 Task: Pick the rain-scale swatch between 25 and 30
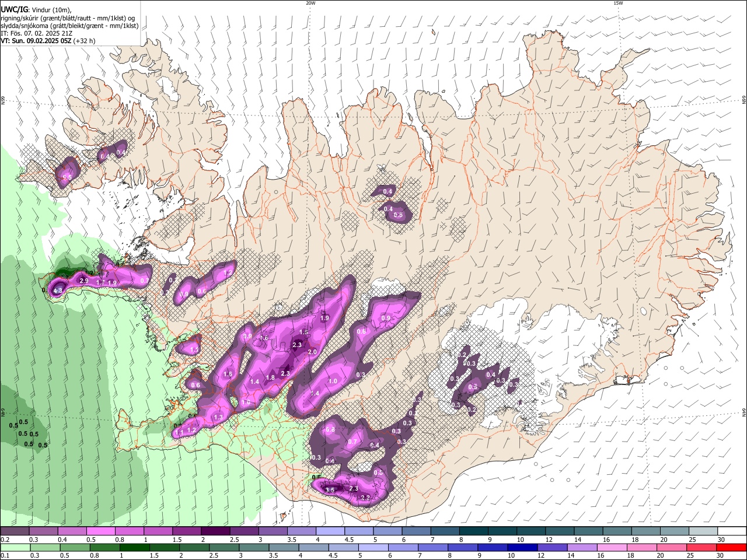703,548
